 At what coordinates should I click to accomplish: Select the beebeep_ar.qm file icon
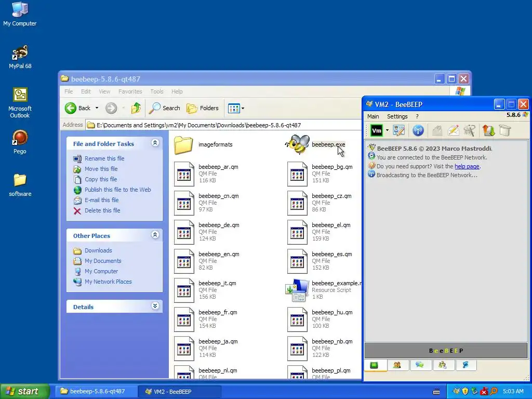pyautogui.click(x=183, y=174)
